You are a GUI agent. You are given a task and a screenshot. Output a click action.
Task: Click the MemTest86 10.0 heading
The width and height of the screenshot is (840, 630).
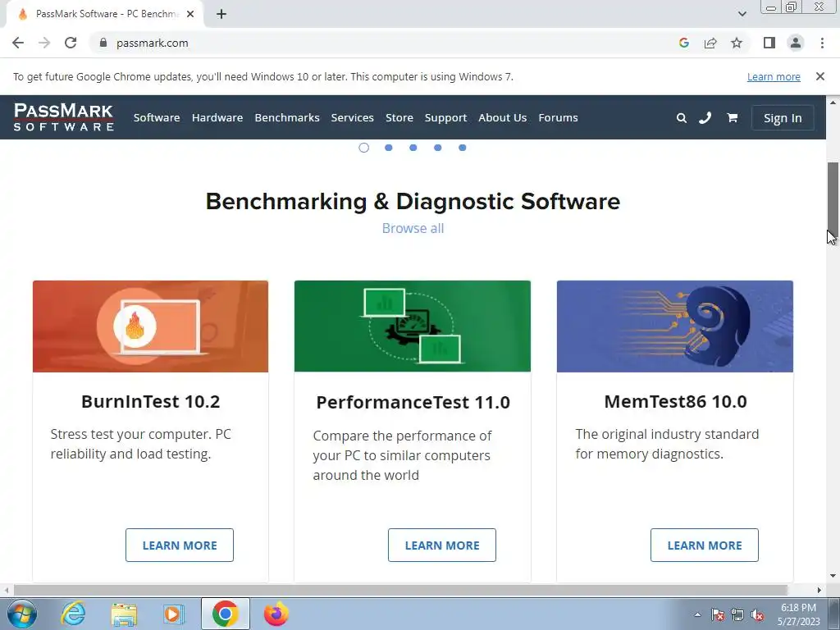click(x=676, y=401)
